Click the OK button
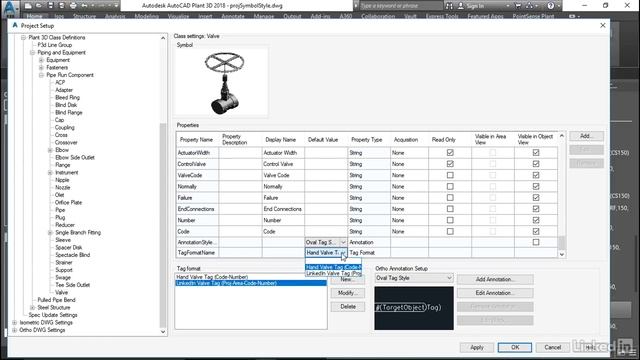This screenshot has width=640, height=360. click(x=515, y=347)
